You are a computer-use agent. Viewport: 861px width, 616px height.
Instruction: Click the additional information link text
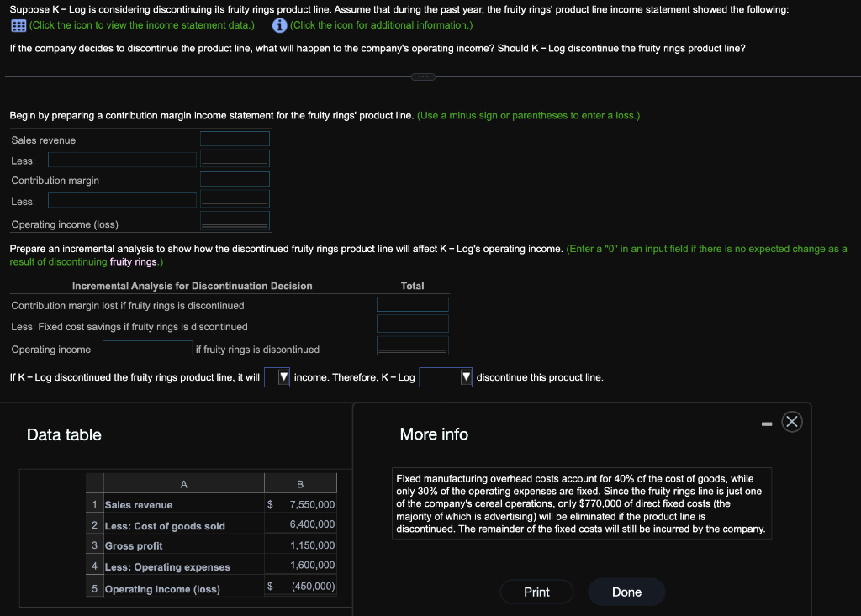[x=381, y=25]
